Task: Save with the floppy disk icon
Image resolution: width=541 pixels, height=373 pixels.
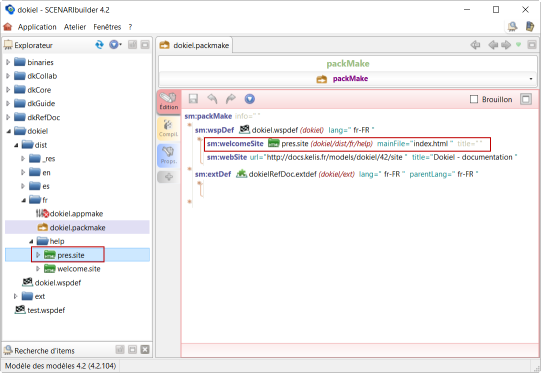Action: point(193,99)
